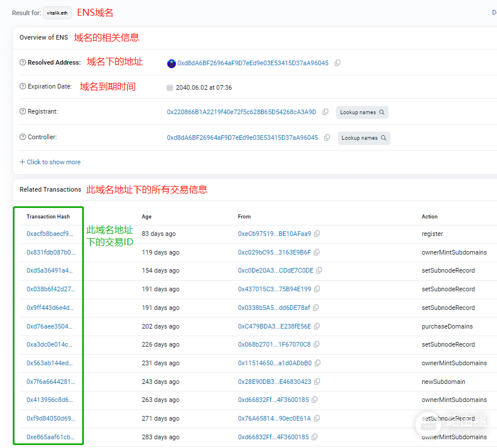This screenshot has width=497, height=448.
Task: Open transaction 0x9ff443d6e4d...
Action: [50, 308]
